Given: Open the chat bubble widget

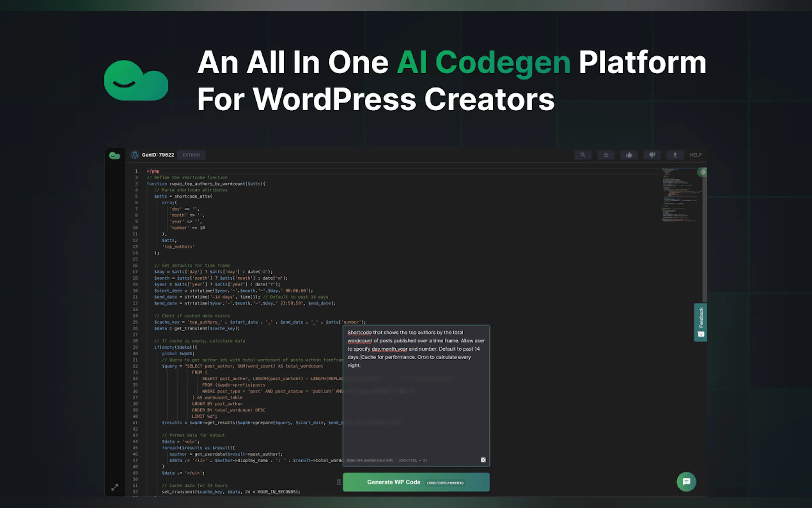Looking at the screenshot, I should click(686, 482).
